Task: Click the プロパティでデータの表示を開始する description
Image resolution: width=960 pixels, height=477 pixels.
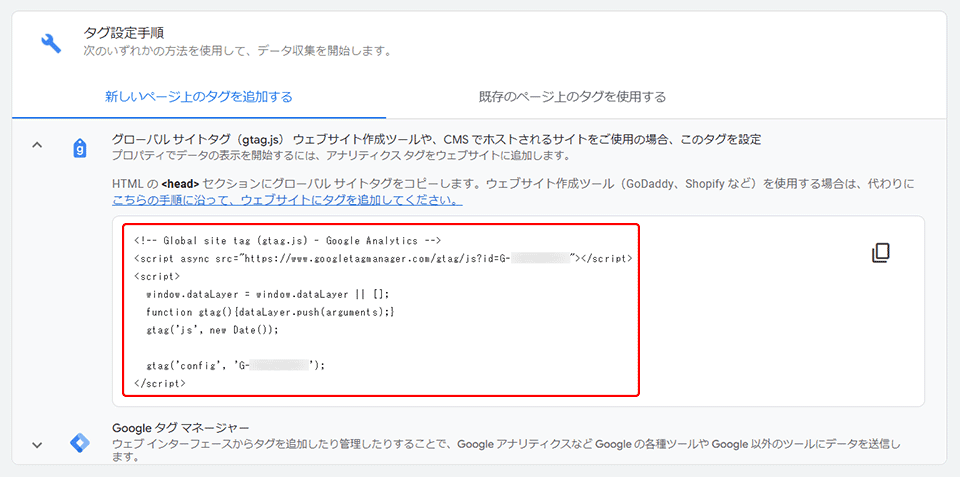Action: pos(341,156)
